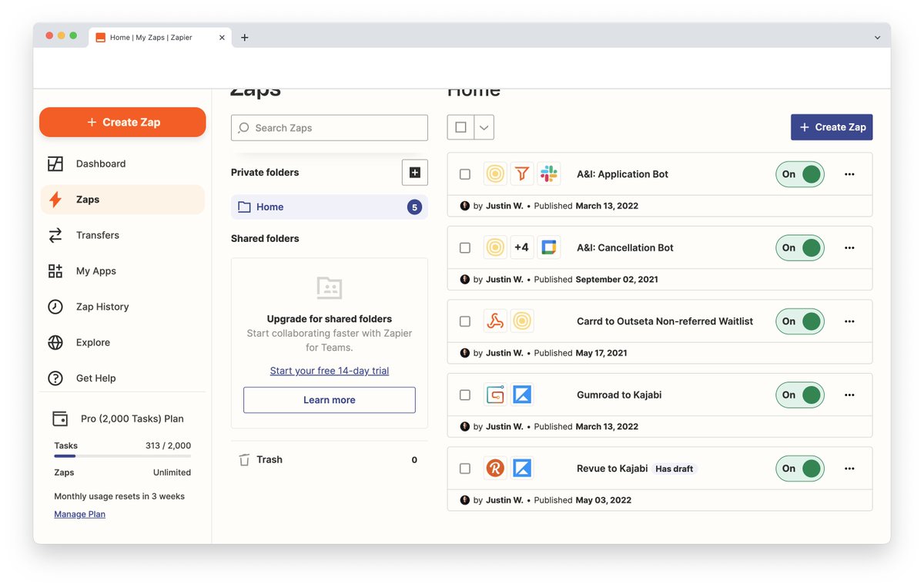Tick the select-all Zaps checkbox
The image size is (924, 588).
point(460,127)
